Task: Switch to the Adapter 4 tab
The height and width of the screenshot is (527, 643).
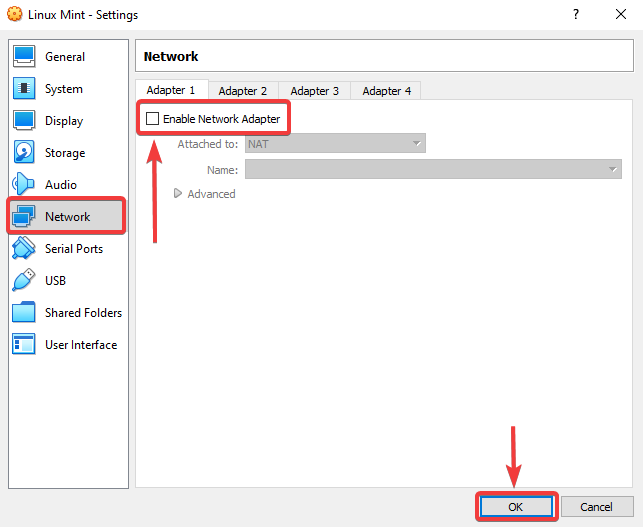Action: tap(386, 91)
